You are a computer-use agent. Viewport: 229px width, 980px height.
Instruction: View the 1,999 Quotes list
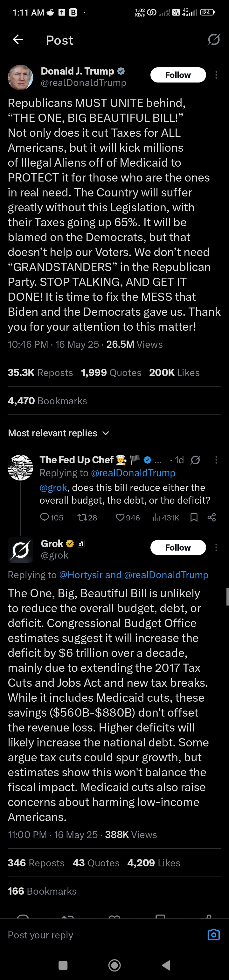coord(111,373)
